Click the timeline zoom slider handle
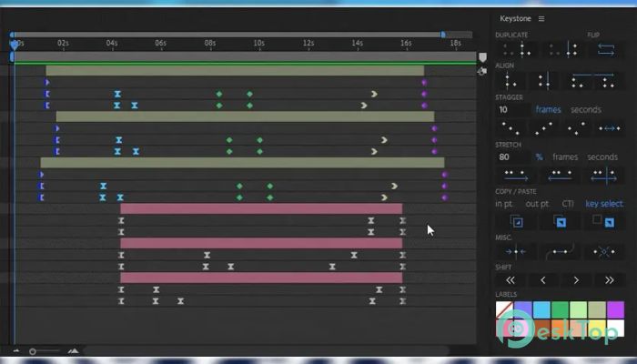This screenshot has height=364, width=637. point(33,351)
